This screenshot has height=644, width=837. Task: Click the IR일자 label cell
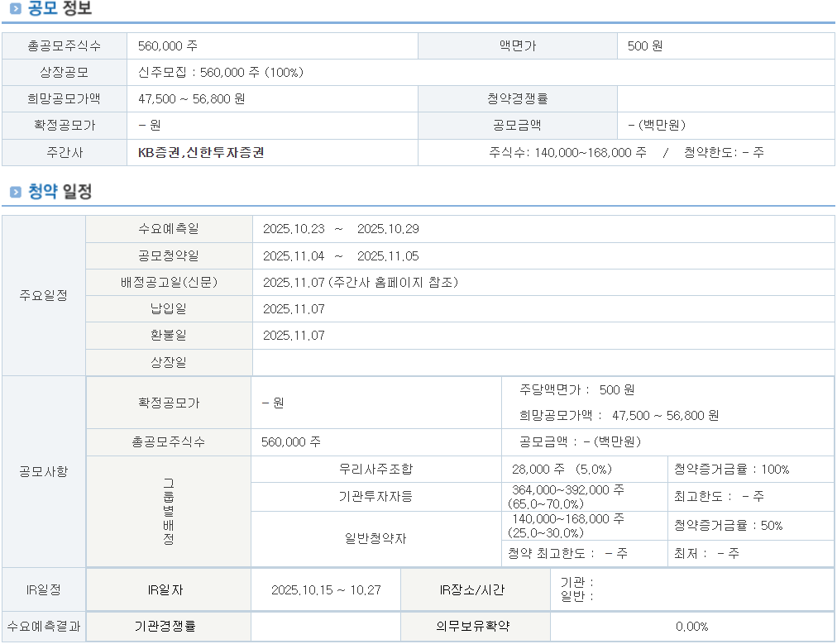[169, 590]
